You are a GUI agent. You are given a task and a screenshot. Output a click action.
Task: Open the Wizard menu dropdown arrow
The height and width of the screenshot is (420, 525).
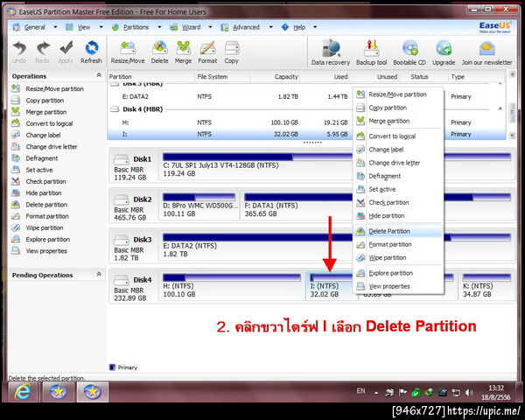point(210,27)
